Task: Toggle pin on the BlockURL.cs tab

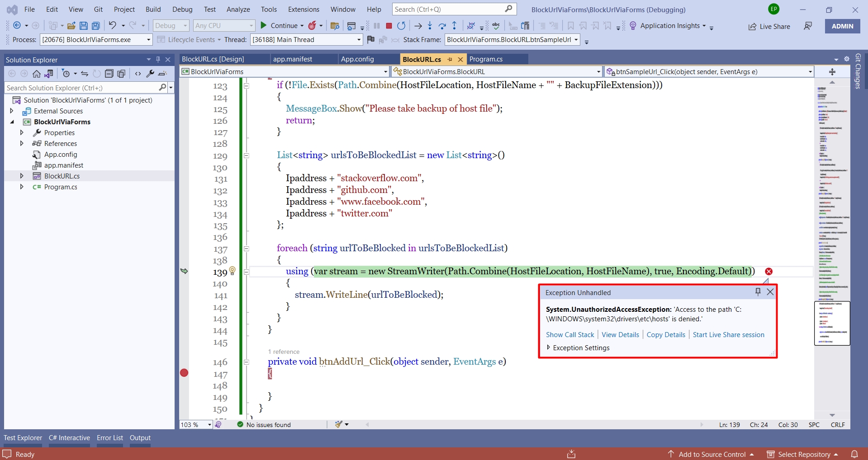Action: (450, 59)
